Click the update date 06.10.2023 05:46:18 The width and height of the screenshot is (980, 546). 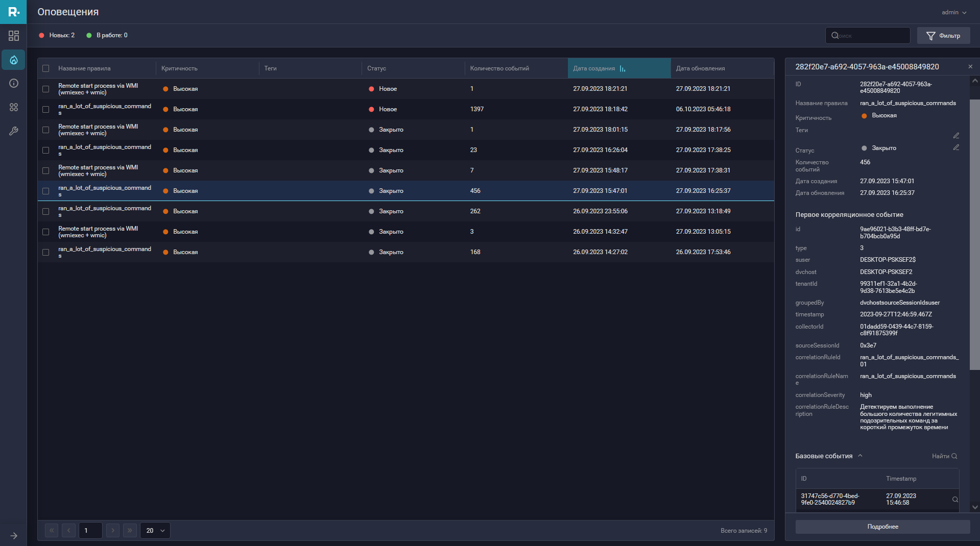[x=703, y=109]
